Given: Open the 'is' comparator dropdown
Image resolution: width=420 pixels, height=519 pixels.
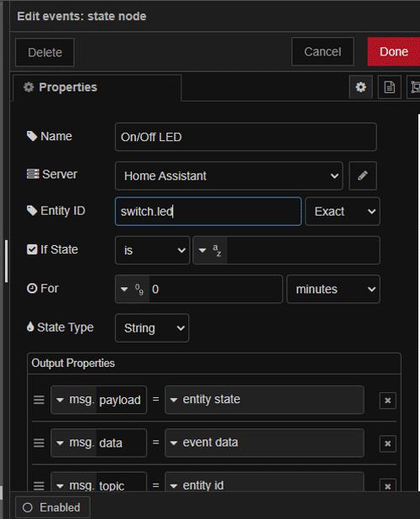Looking at the screenshot, I should point(152,250).
